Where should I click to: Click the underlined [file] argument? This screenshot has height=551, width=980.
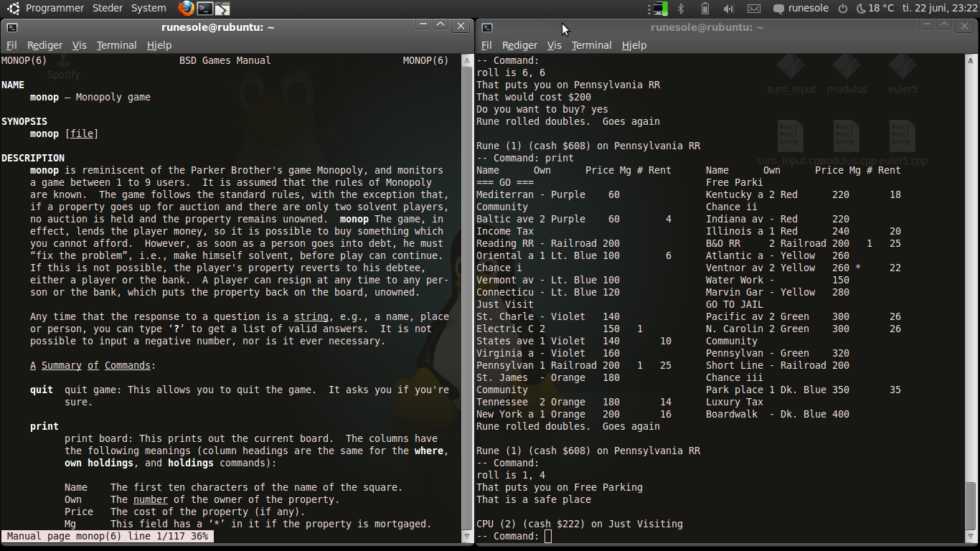coord(82,133)
